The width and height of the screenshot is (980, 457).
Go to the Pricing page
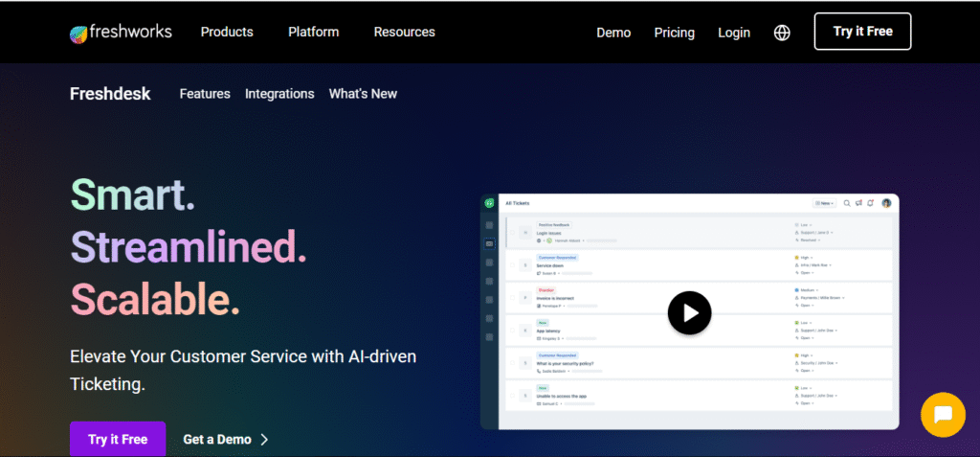[674, 33]
